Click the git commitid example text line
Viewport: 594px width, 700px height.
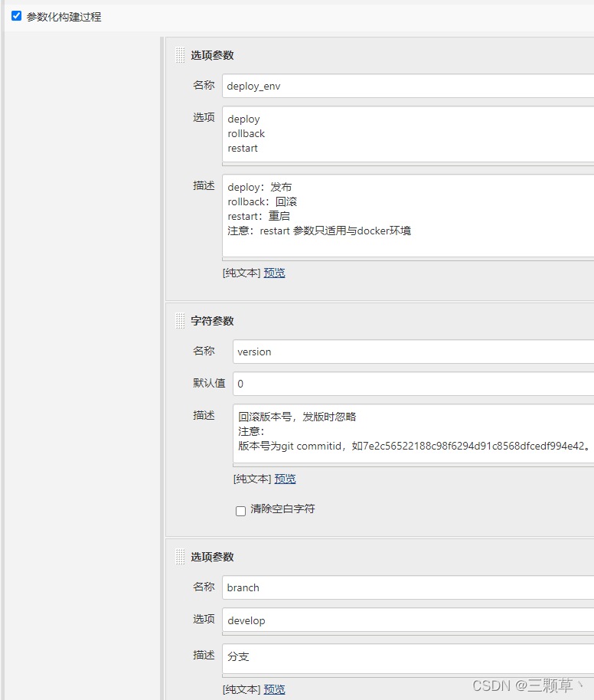point(415,446)
